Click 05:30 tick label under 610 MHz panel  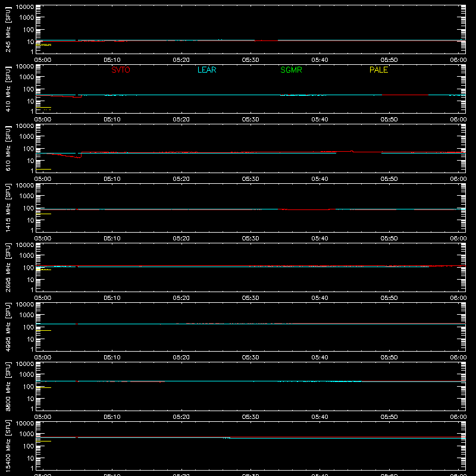[250, 179]
